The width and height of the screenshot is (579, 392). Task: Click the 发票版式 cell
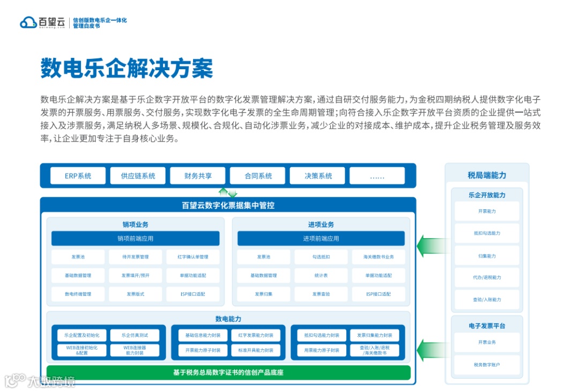136,294
